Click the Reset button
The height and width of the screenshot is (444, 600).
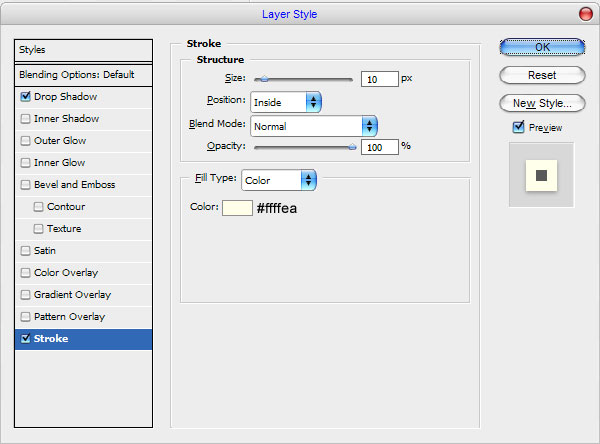click(542, 75)
